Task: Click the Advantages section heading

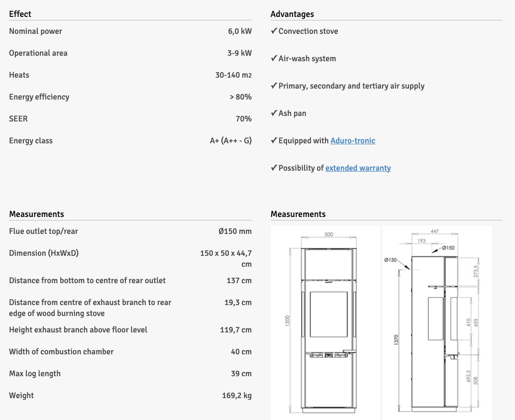Action: coord(292,14)
